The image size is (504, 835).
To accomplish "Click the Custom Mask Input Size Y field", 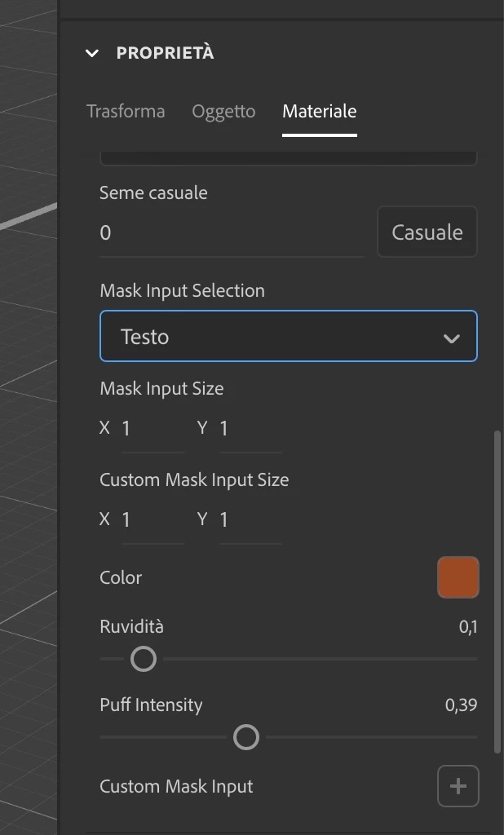I will [x=250, y=519].
